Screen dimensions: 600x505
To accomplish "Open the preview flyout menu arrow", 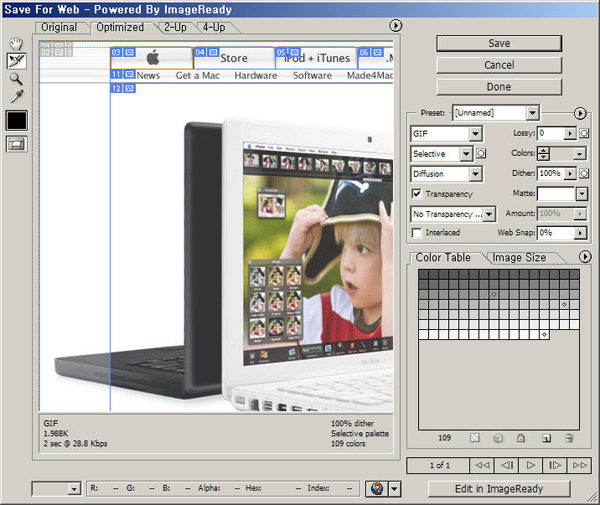I will (x=395, y=26).
